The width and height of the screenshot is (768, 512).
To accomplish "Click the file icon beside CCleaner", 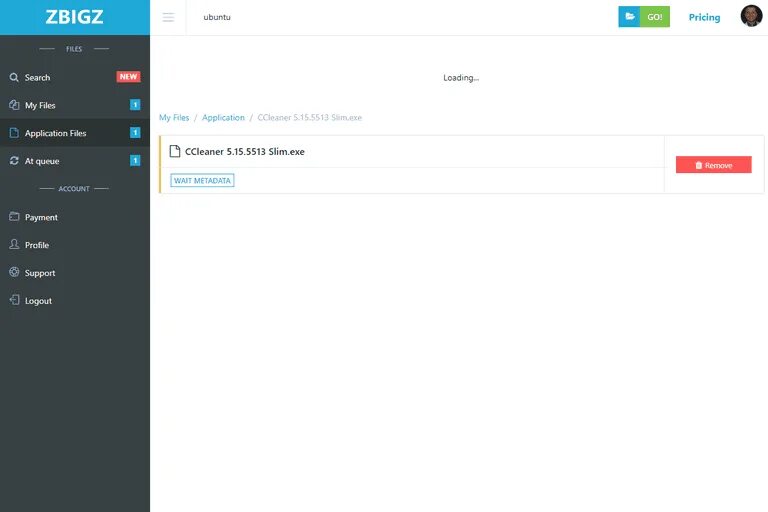I will coord(174,151).
